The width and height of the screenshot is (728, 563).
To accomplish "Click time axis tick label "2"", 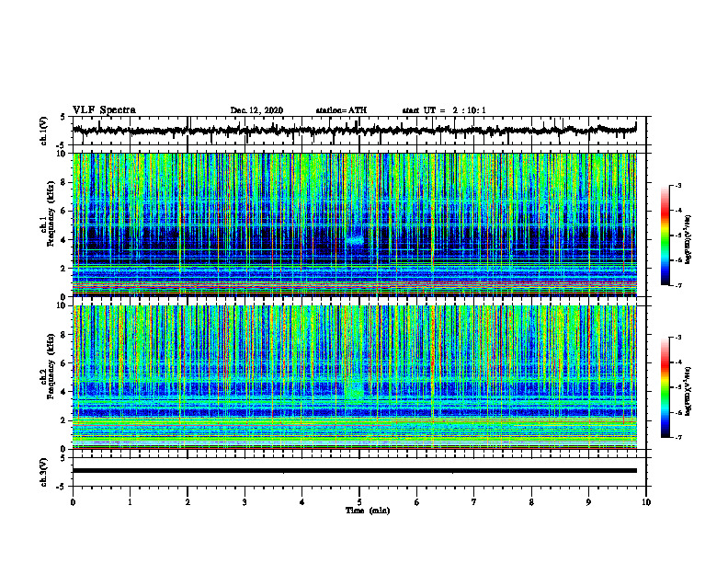I will (188, 502).
